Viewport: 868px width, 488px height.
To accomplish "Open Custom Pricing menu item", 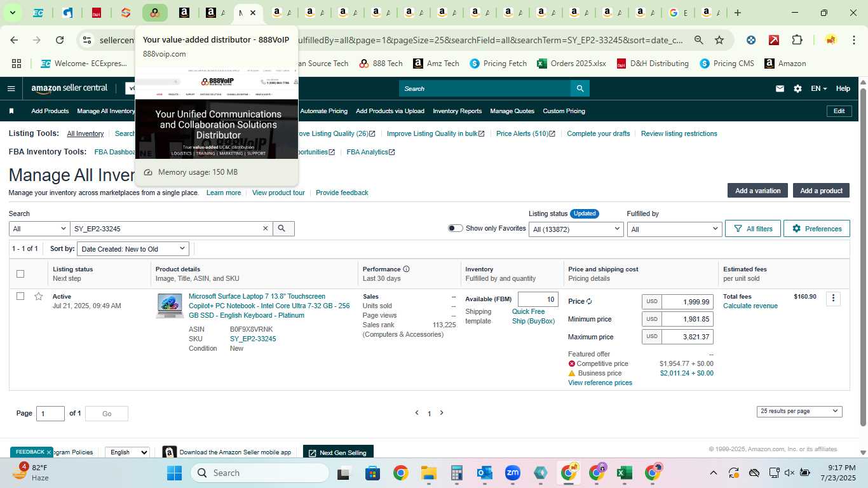I will pyautogui.click(x=564, y=111).
